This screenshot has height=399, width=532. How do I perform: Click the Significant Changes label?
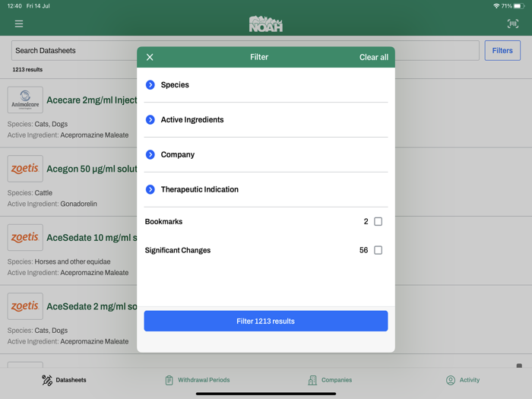[x=177, y=250]
